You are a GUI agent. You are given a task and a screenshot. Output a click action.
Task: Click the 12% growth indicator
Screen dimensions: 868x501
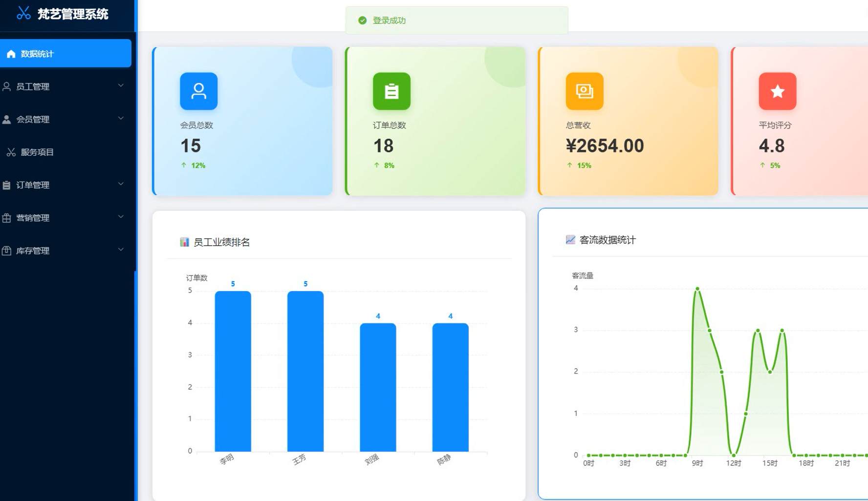tap(193, 166)
